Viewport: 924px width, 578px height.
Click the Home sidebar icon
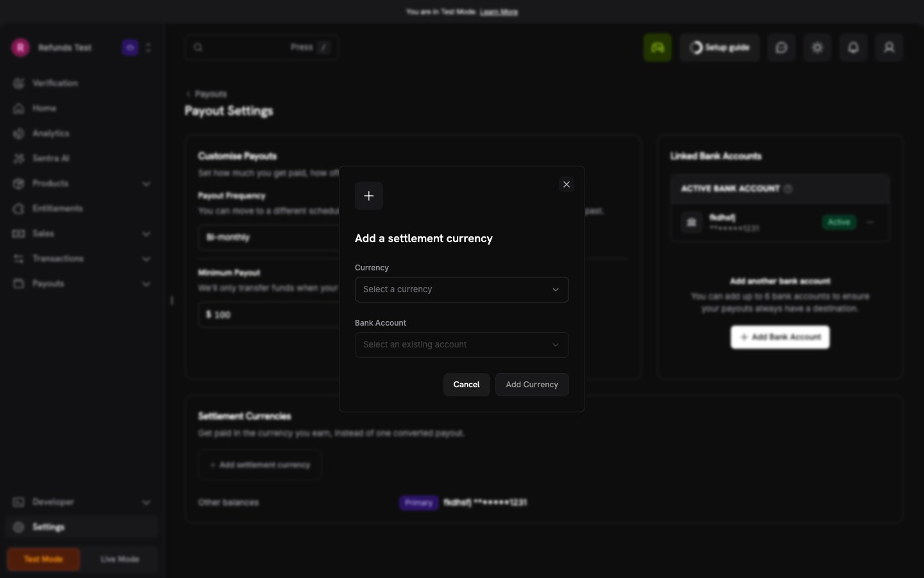pos(19,109)
